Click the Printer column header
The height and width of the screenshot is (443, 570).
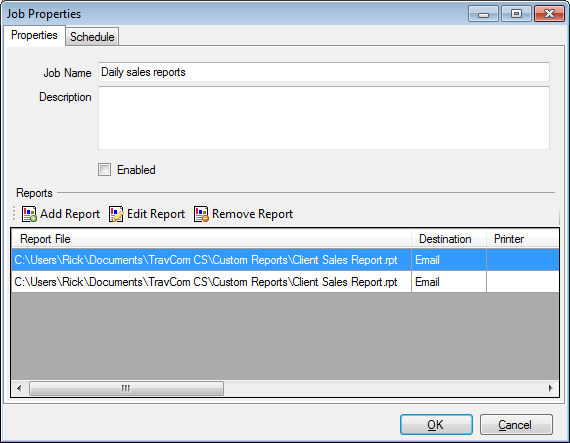pos(523,239)
